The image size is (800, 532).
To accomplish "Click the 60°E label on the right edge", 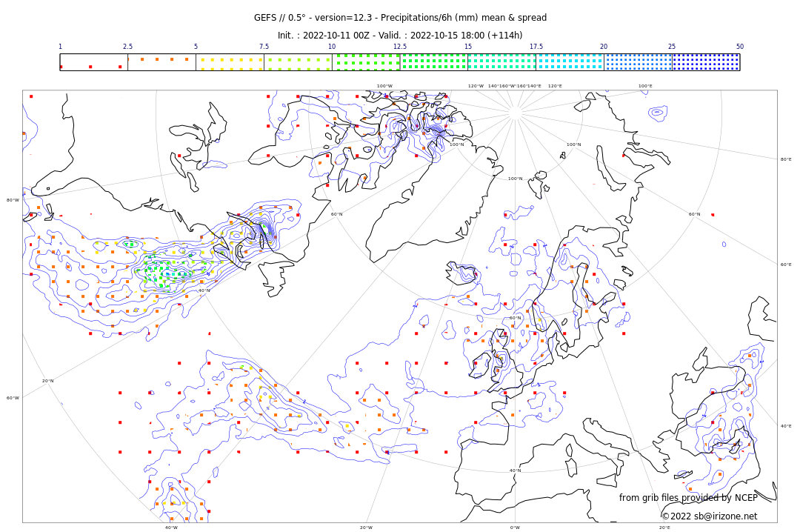I will point(786,265).
